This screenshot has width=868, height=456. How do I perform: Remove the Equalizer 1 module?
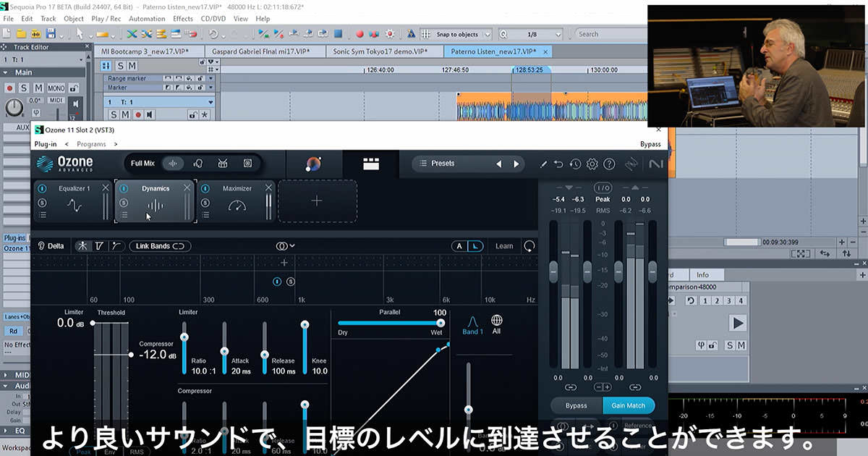click(x=106, y=188)
